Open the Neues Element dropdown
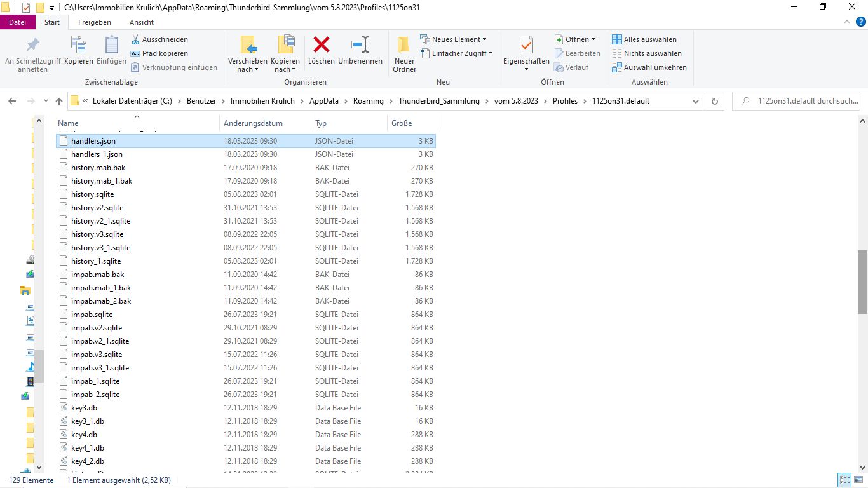This screenshot has width=868, height=488. coord(454,39)
